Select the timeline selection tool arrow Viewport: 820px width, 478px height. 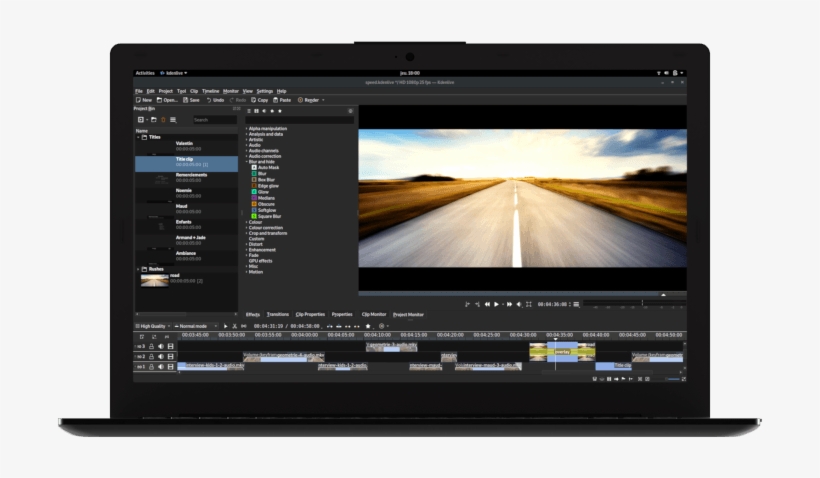click(225, 326)
